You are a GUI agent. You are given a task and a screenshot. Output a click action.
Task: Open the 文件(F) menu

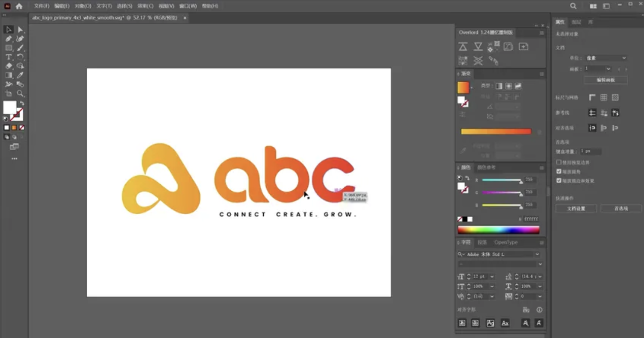coord(42,6)
